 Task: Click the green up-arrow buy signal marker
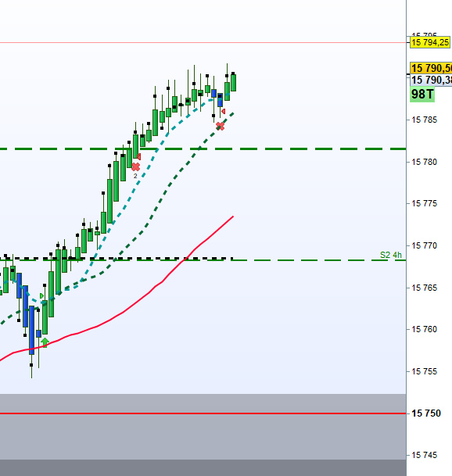tap(45, 342)
